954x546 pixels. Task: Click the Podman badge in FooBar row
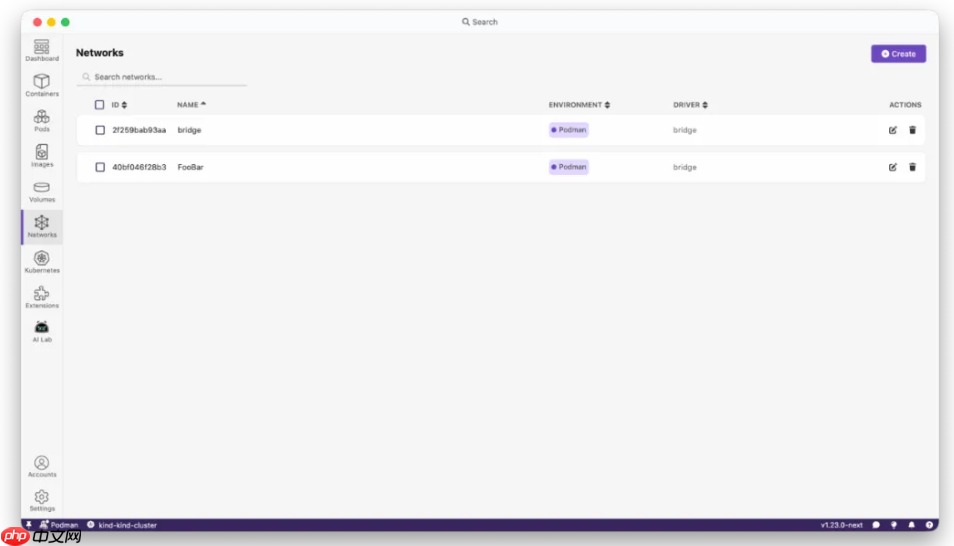(x=568, y=167)
